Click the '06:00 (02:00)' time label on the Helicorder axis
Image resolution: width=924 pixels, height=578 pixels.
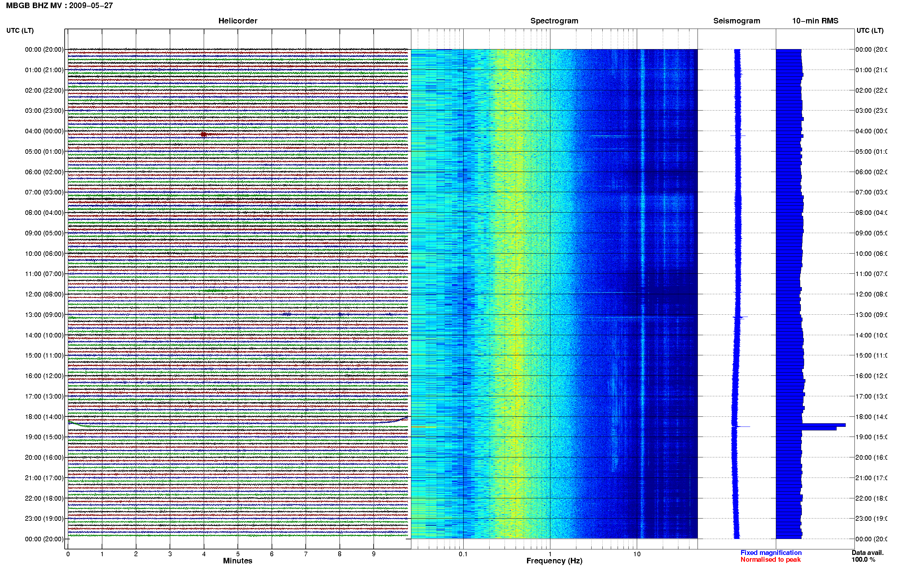44,172
